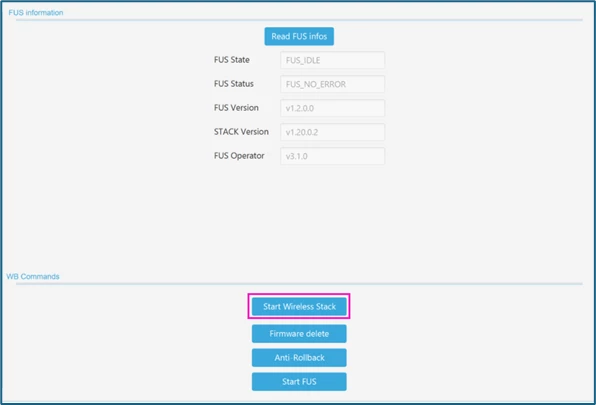
Task: Click the Read FUS infos button
Action: 299,36
